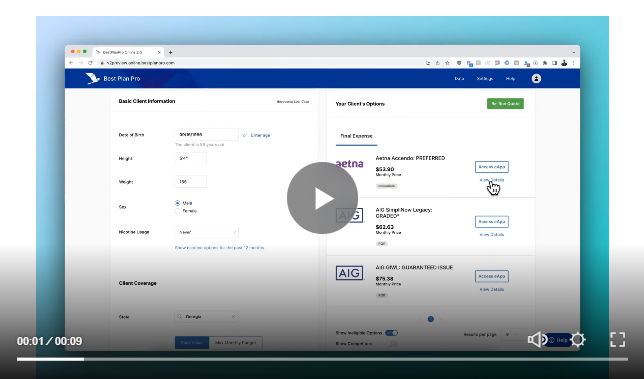The height and width of the screenshot is (379, 644).
Task: Click the Height input field
Action: pyautogui.click(x=191, y=158)
